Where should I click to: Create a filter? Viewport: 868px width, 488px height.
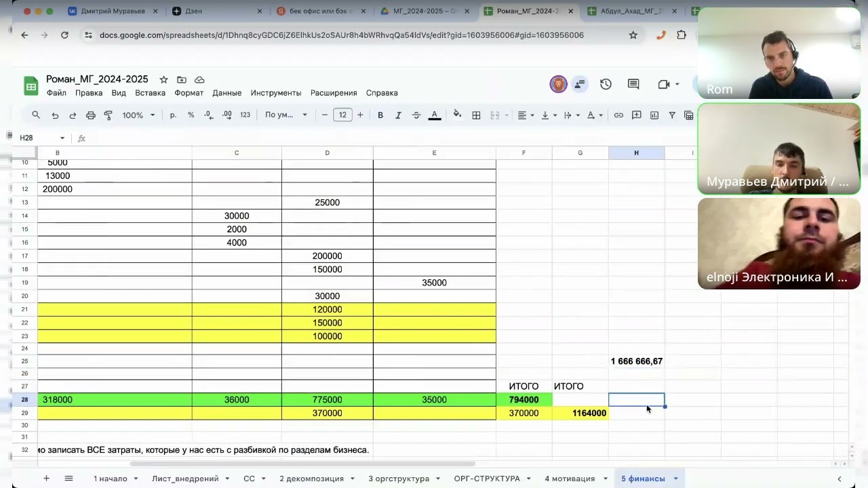tap(672, 115)
